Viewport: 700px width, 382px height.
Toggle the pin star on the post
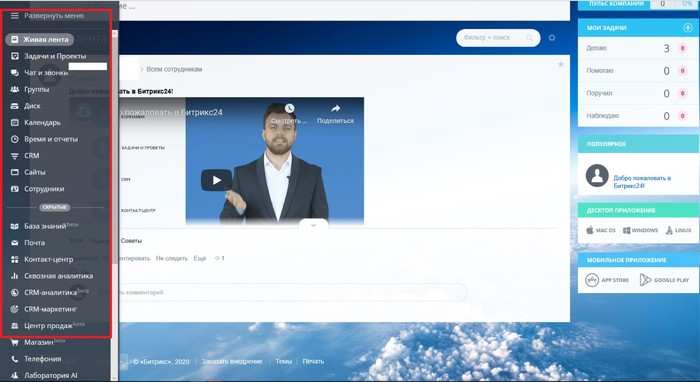(561, 65)
